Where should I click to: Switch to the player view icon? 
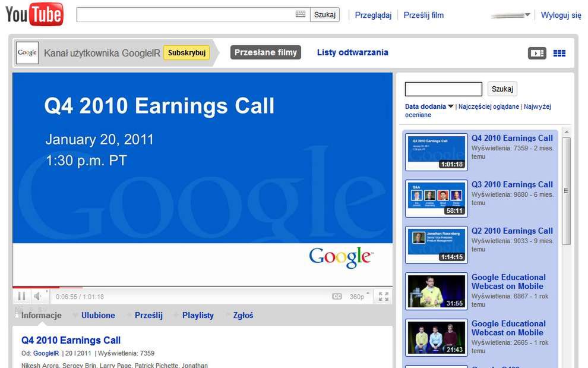[537, 54]
